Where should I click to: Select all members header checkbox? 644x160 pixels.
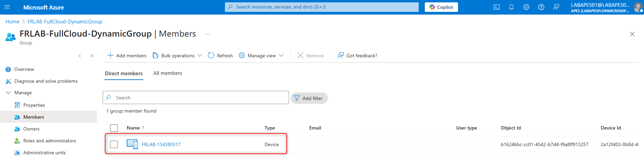point(114,128)
